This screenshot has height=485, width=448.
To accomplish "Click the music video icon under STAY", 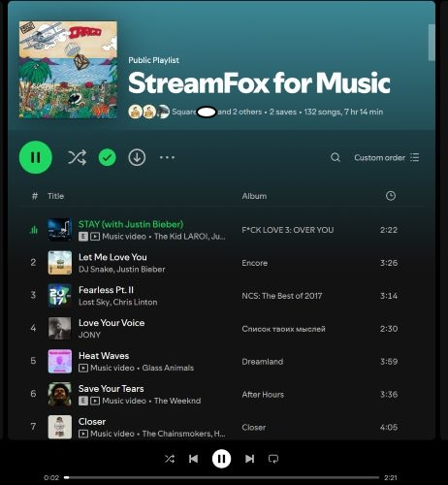I will coord(95,237).
